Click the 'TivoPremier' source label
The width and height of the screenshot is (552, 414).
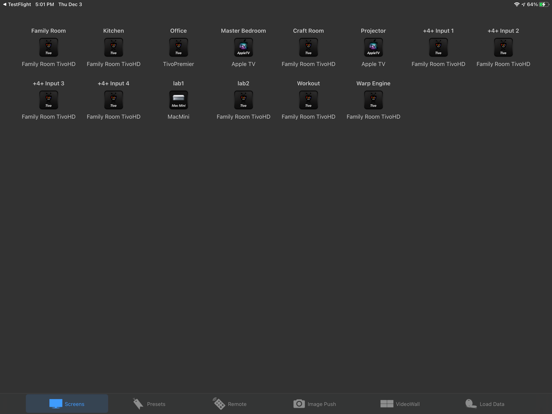click(x=178, y=64)
